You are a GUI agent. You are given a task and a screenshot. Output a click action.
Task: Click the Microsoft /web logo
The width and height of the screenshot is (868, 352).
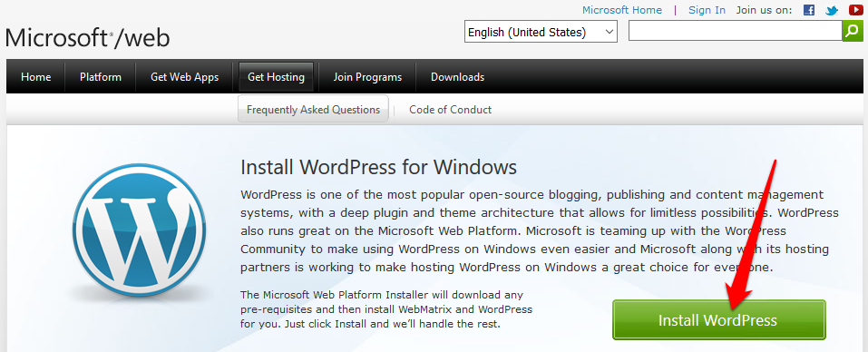(87, 37)
